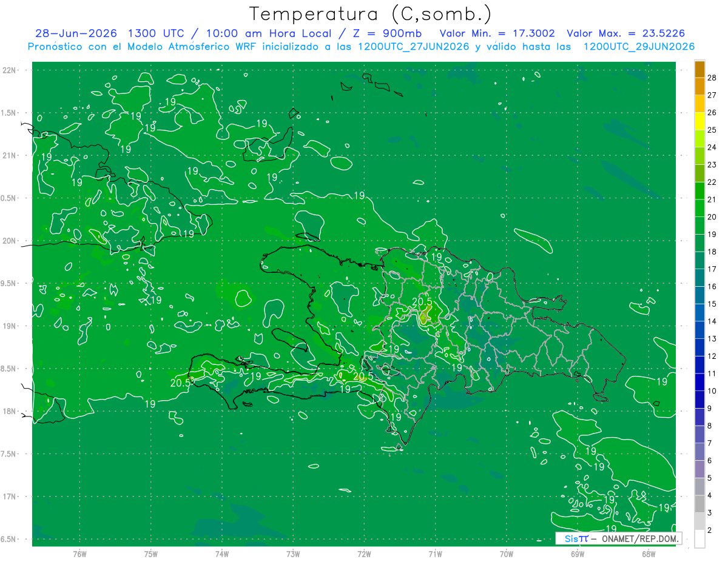Viewport: 728px width, 562px height.
Task: Click the color legend value 4
Action: (x=709, y=496)
